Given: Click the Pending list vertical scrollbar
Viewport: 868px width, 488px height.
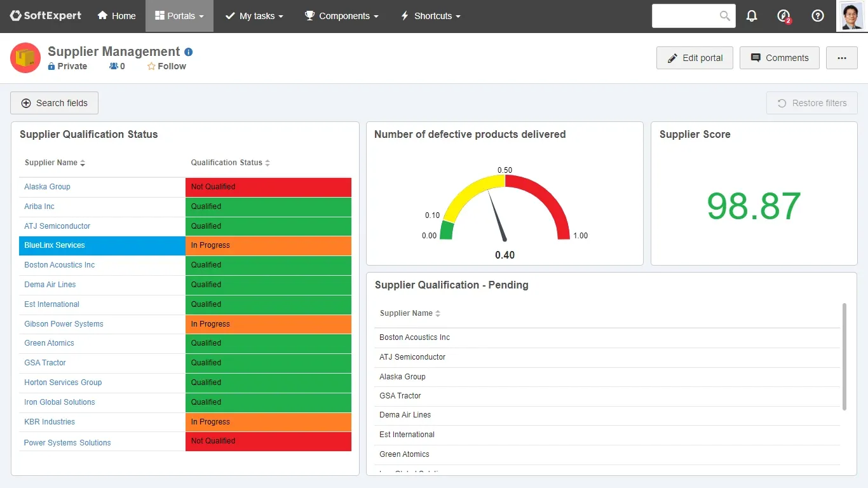Looking at the screenshot, I should [x=844, y=356].
